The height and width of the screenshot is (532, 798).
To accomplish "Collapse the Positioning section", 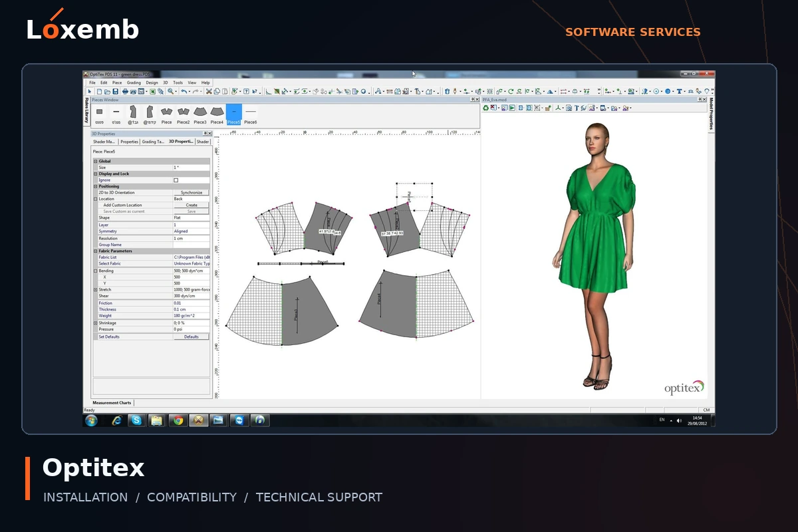I will pos(95,186).
